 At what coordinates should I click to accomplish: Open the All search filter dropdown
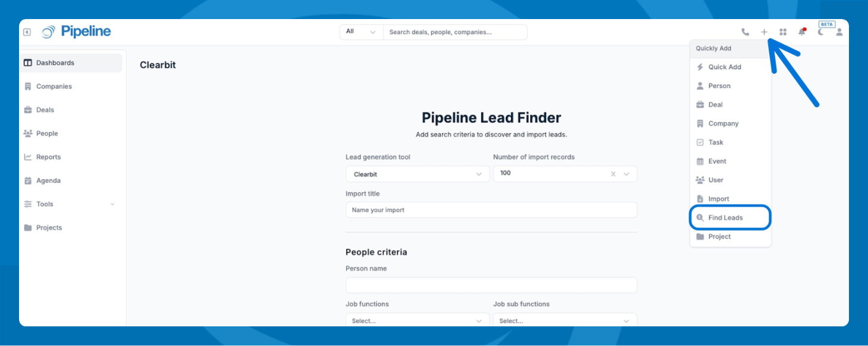361,32
